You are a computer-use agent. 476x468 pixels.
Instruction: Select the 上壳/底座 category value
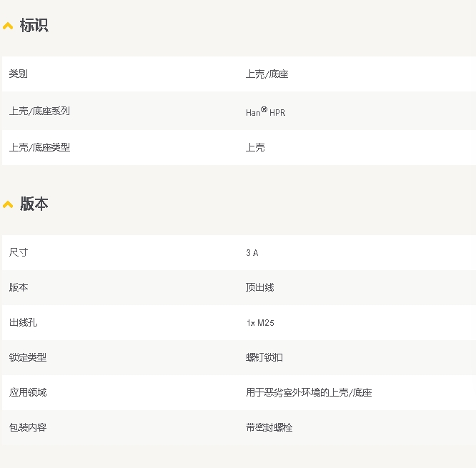[x=267, y=74]
